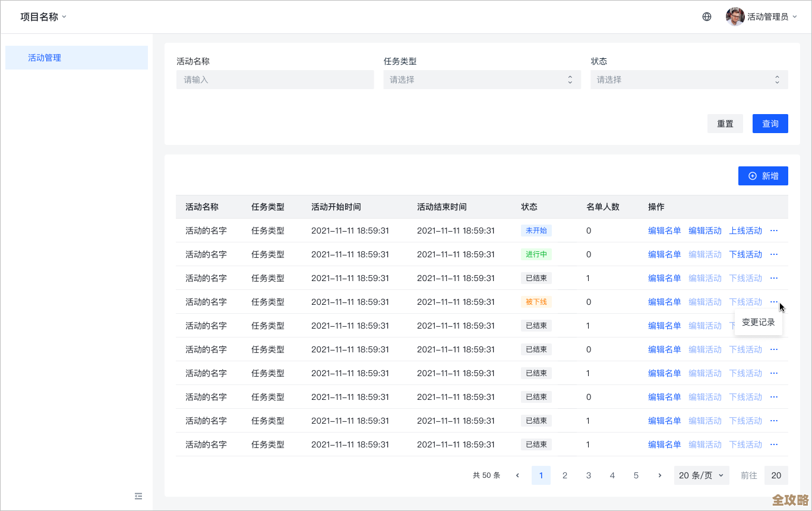Click the 前往 page jump input box
This screenshot has width=812, height=511.
click(776, 475)
